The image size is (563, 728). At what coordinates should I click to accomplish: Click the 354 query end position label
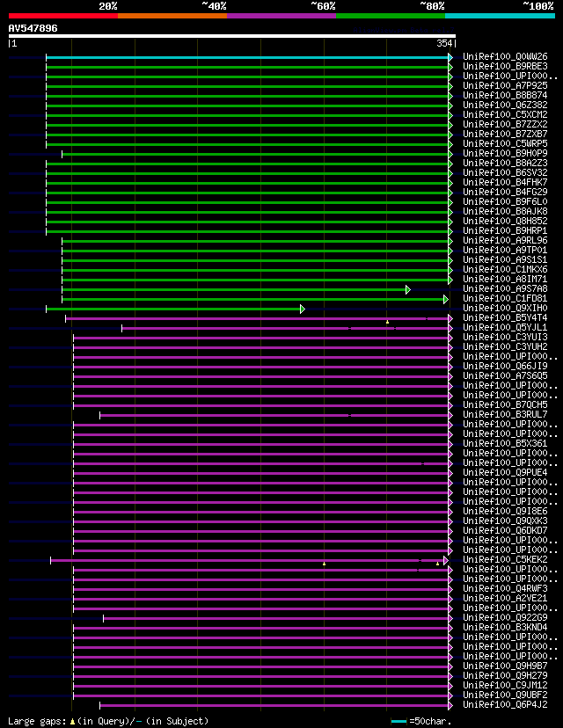pyautogui.click(x=444, y=43)
